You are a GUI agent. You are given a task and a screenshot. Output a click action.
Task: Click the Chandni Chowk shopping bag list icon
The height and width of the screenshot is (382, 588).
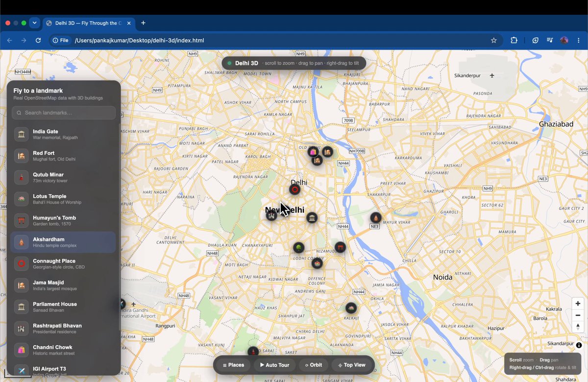click(x=21, y=350)
